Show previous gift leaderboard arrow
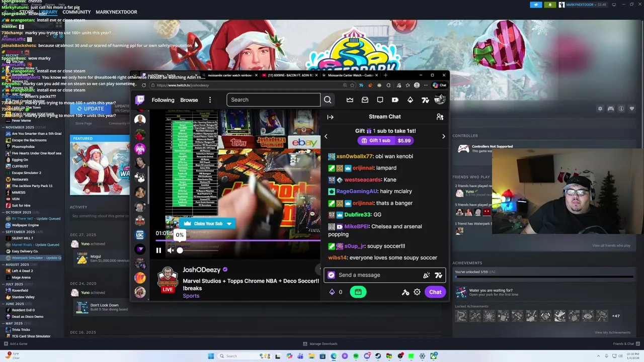Image resolution: width=644 pixels, height=362 pixels. tap(326, 136)
